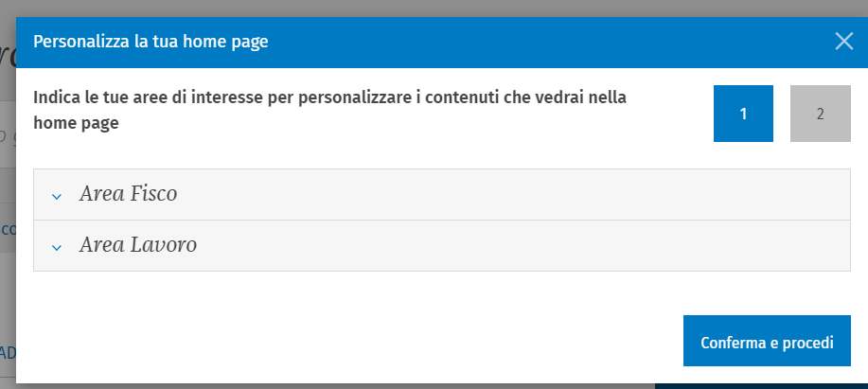Click the empty right side of Area Fisco row
The image size is (868, 389).
568,194
